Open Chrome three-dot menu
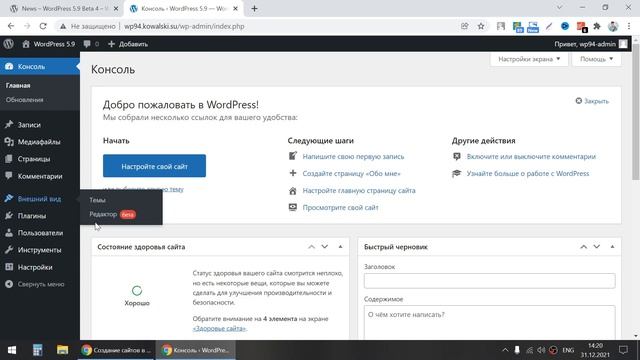The width and height of the screenshot is (640, 360). [629, 26]
